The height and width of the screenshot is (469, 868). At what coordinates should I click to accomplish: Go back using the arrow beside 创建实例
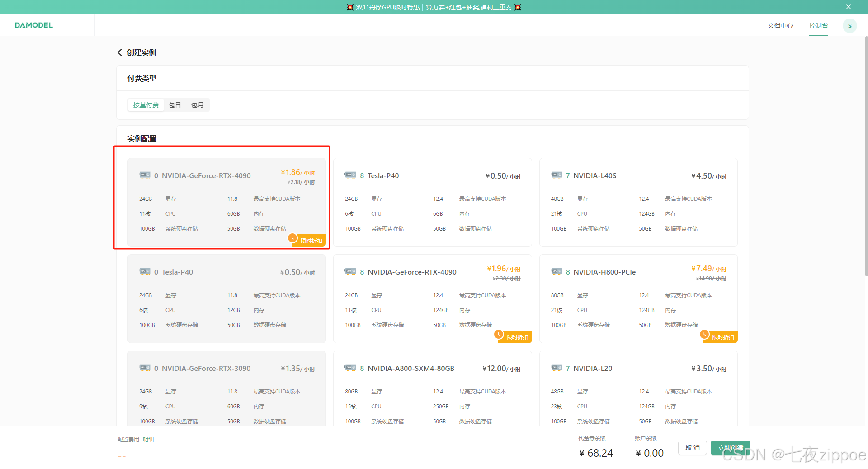click(120, 52)
